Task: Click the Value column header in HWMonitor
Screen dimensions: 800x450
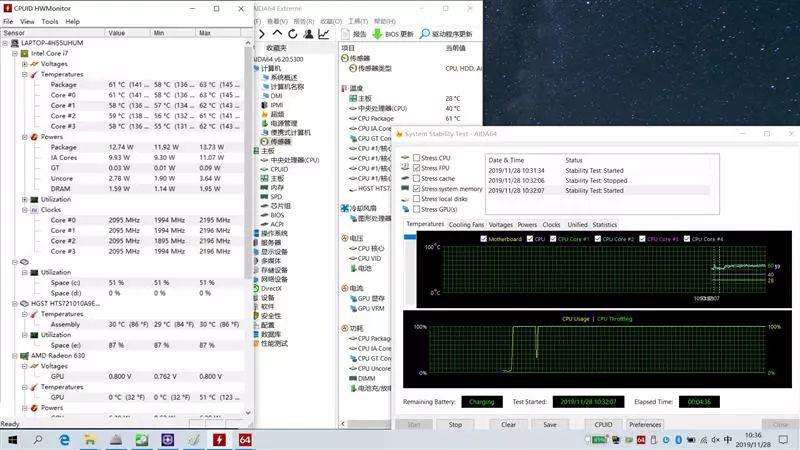Action: coord(128,33)
